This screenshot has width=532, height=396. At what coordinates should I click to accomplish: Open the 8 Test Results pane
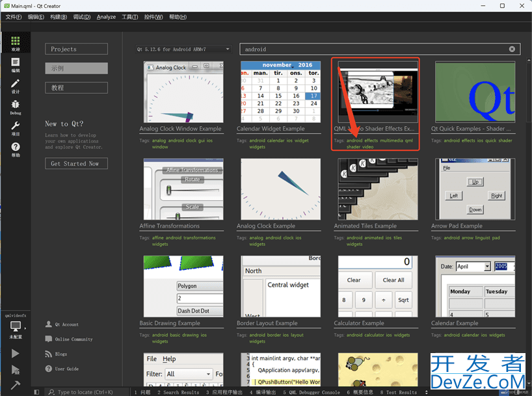(398, 392)
